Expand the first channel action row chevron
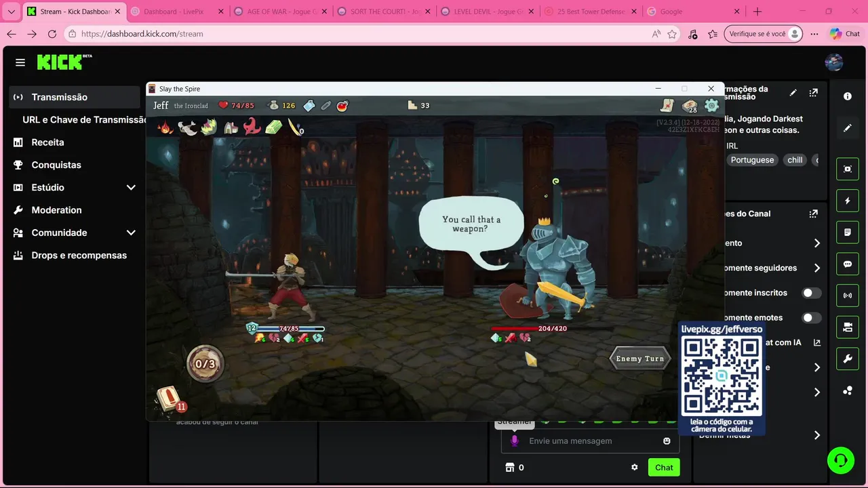Screen dimensions: 868x488 point(817,243)
